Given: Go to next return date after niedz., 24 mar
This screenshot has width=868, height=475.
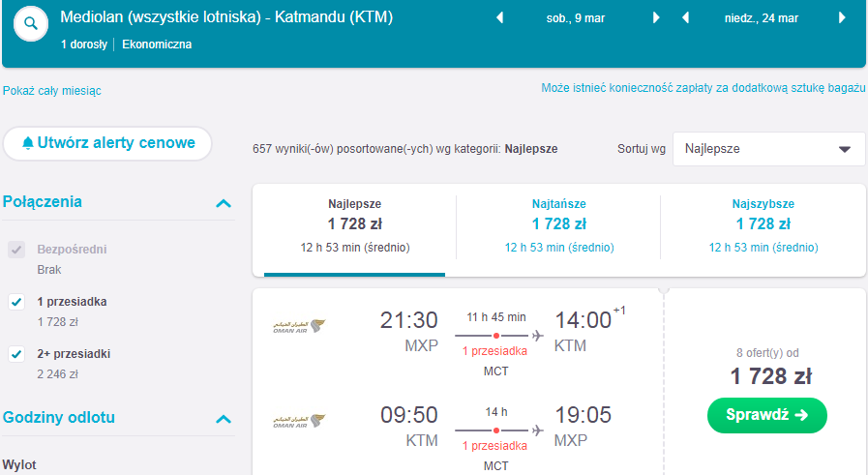Looking at the screenshot, I should [x=842, y=17].
